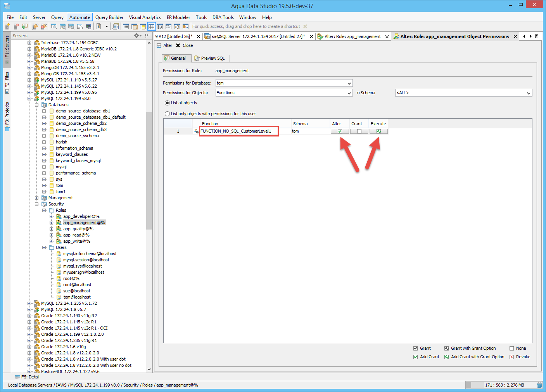Collapse the Users tree node
The height and width of the screenshot is (392, 546).
(44, 247)
